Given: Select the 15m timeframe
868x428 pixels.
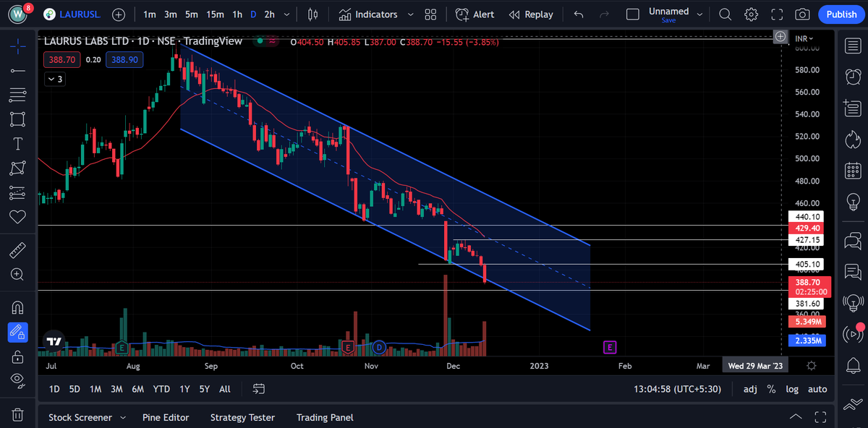Looking at the screenshot, I should tap(215, 14).
